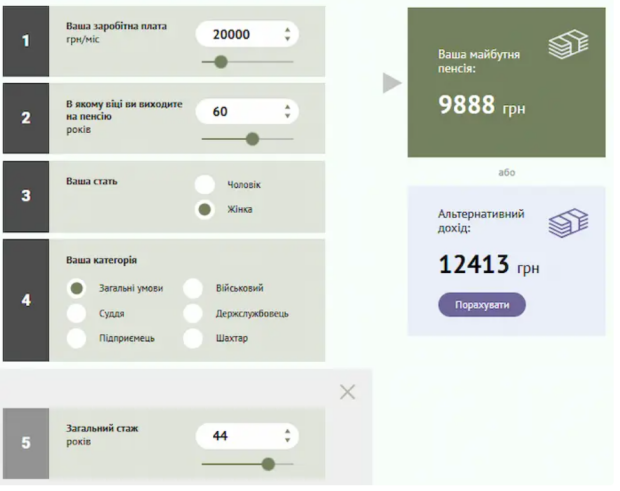Click the Ваша майбутня пенсія heading
The width and height of the screenshot is (620, 491).
pos(478,61)
